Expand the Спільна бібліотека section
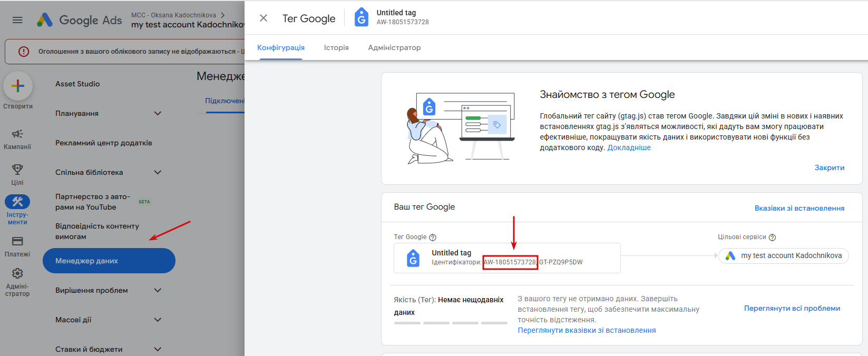 coord(158,172)
